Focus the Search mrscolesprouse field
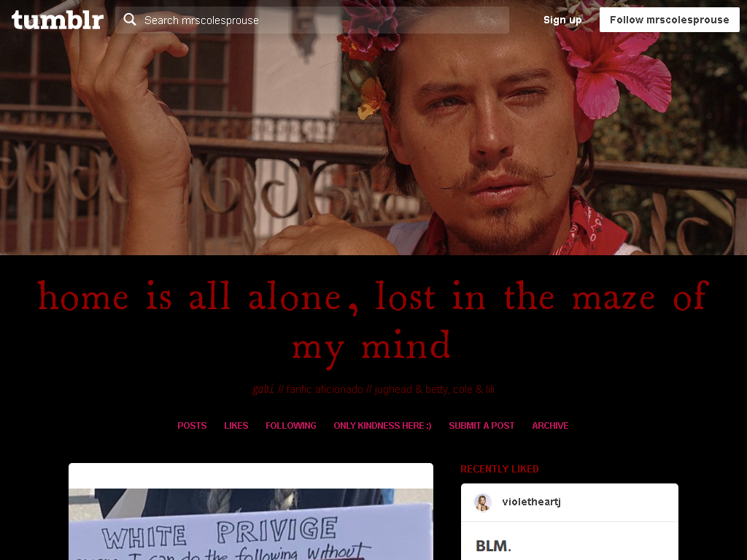Screen dimensions: 747x560 [312, 20]
